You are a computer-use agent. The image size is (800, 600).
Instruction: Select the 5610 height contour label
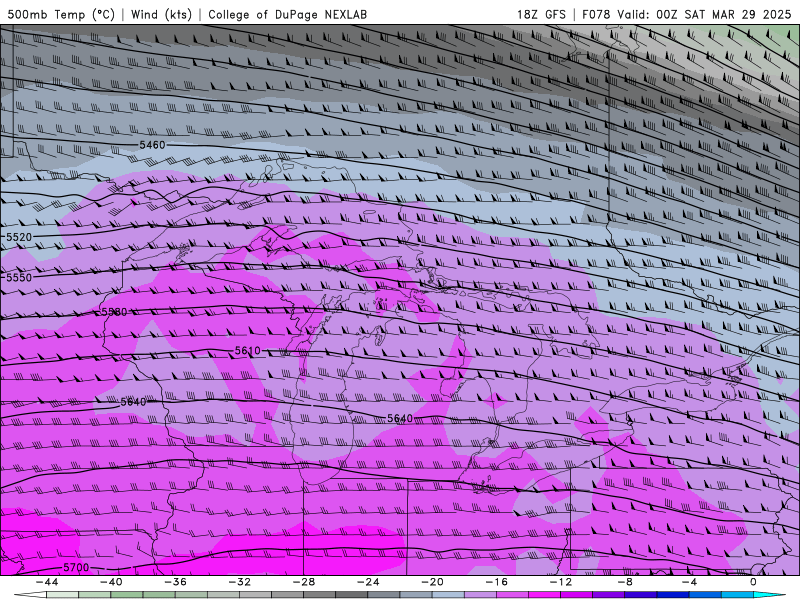[x=247, y=351]
